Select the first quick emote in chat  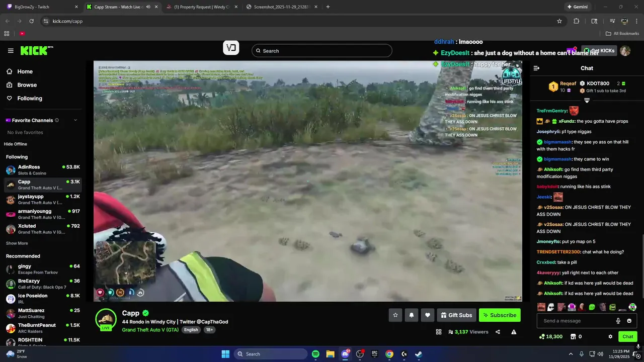pos(541,307)
